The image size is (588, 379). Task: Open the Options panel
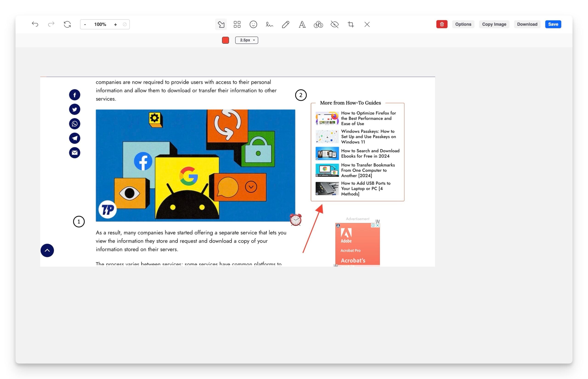463,24
